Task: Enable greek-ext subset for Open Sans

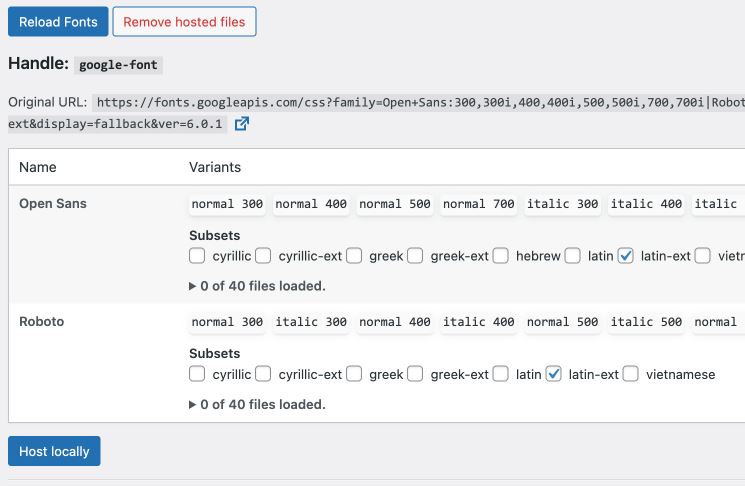Action: click(x=415, y=256)
